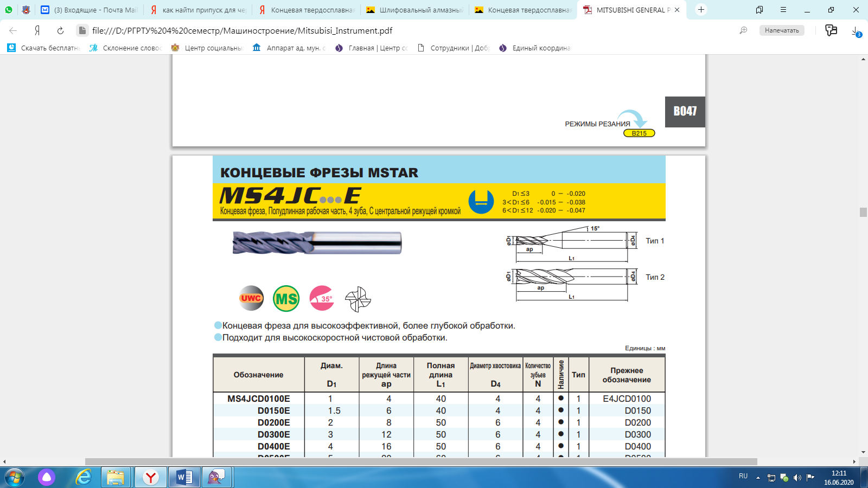868x488 pixels.
Task: Open the Action Center flag icon
Action: click(x=810, y=477)
